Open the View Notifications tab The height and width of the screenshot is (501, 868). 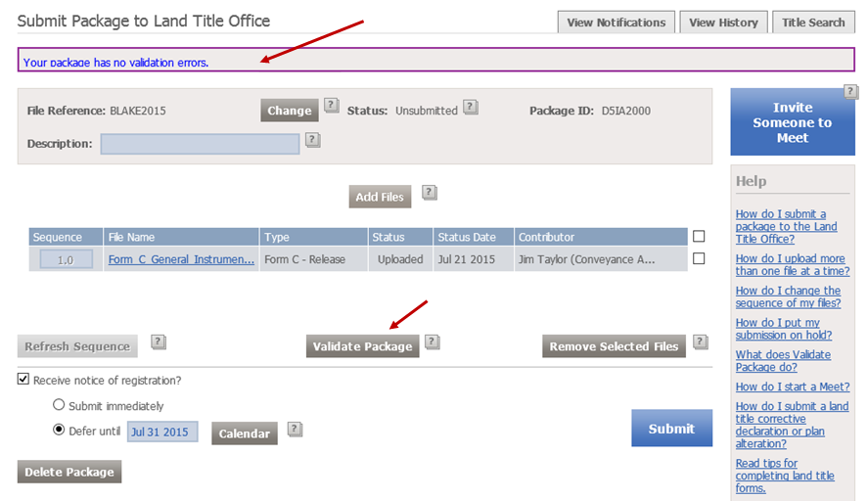(616, 23)
